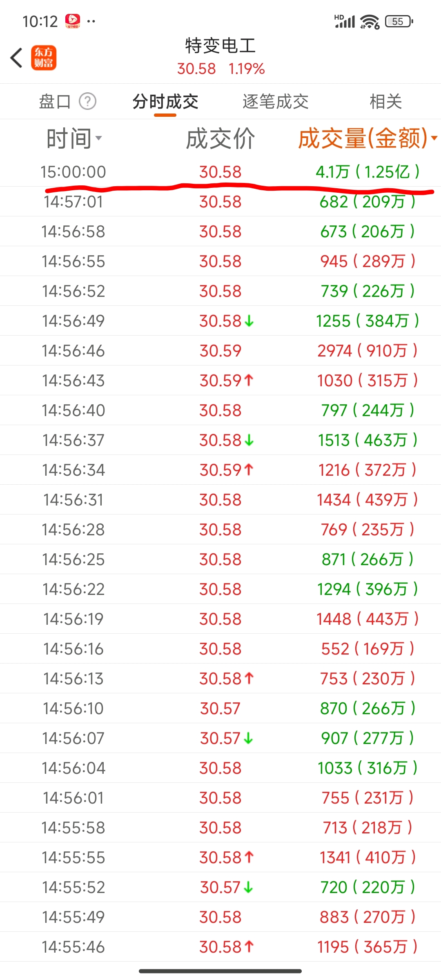The image size is (441, 980).
Task: Switch to the 逐笔成交 tab
Action: click(276, 101)
